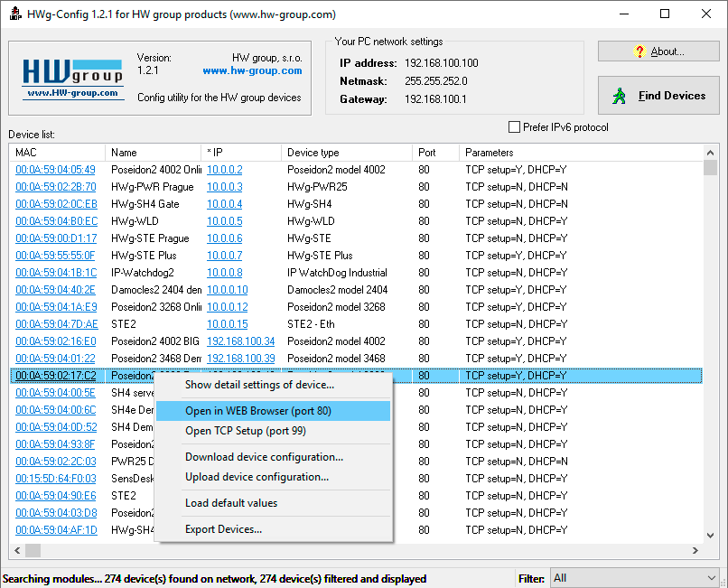Image resolution: width=728 pixels, height=588 pixels.
Task: Click MAC 00:0A:59:02:17:C2 in selected row
Action: [56, 376]
